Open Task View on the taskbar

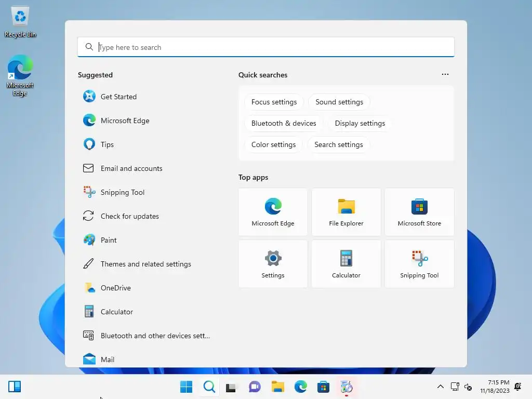[x=231, y=387]
